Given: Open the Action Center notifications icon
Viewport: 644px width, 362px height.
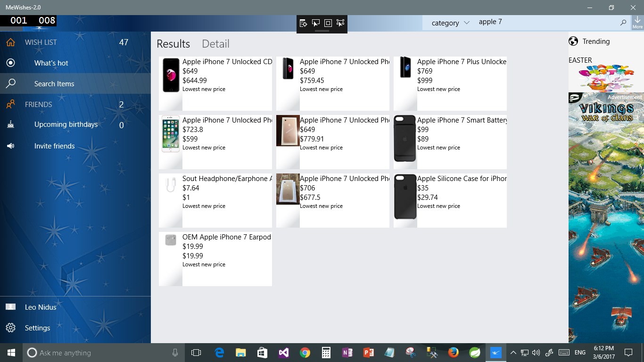Looking at the screenshot, I should click(x=628, y=353).
